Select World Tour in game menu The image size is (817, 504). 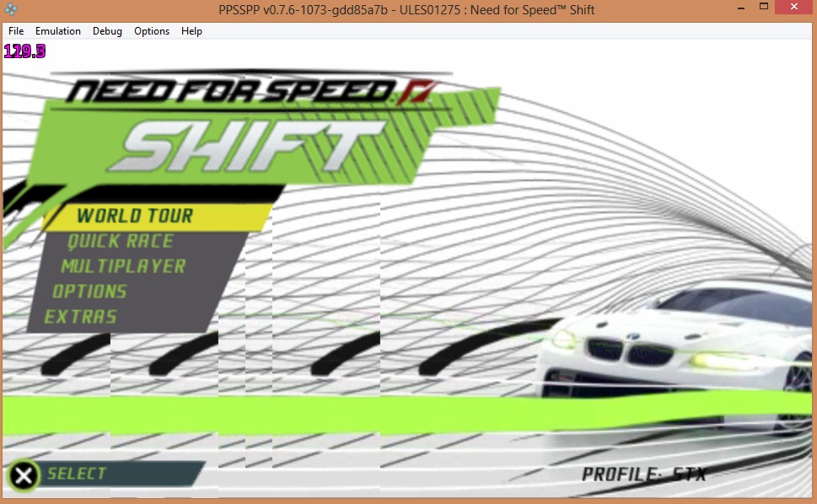pyautogui.click(x=135, y=216)
